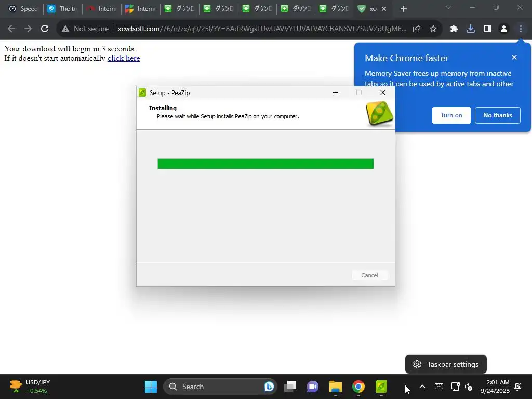532x399 pixels.
Task: Open Taskbar settings
Action: pyautogui.click(x=446, y=364)
